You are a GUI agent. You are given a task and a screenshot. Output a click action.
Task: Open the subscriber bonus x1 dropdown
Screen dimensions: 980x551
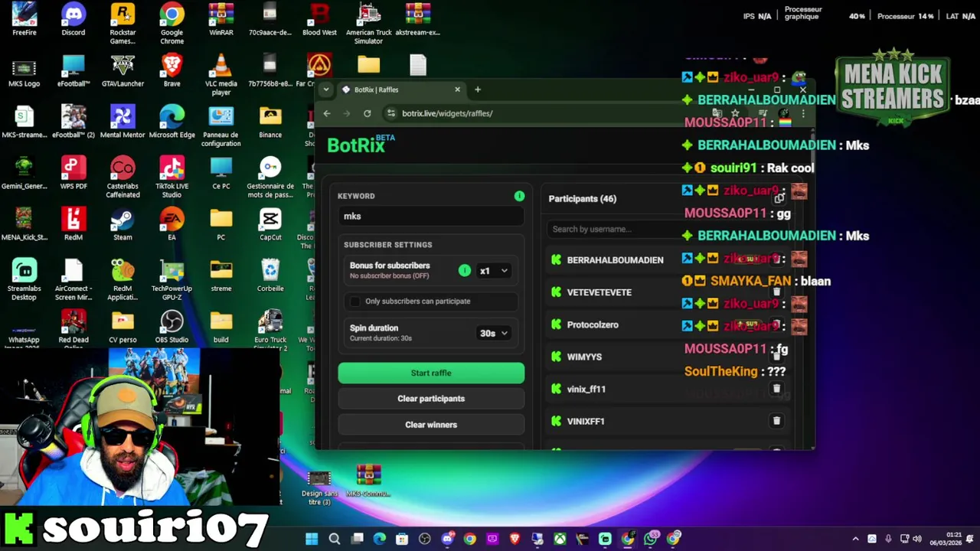point(493,271)
